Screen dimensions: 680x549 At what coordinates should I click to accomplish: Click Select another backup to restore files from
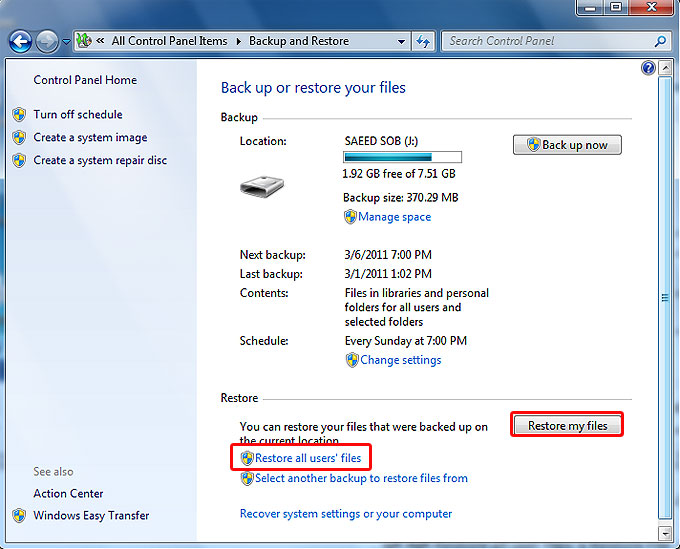(x=361, y=478)
